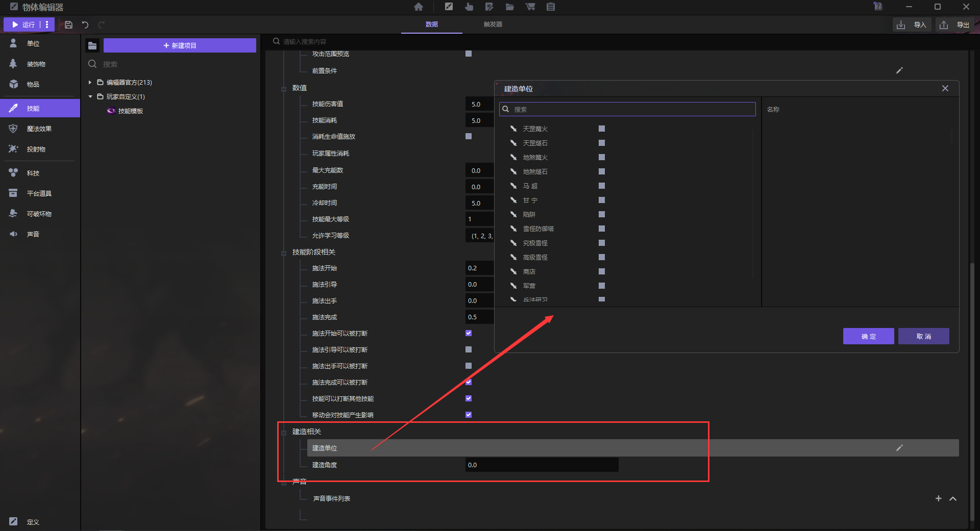
Task: Collapse 声音事件列表 with up chevron
Action: coord(953,498)
